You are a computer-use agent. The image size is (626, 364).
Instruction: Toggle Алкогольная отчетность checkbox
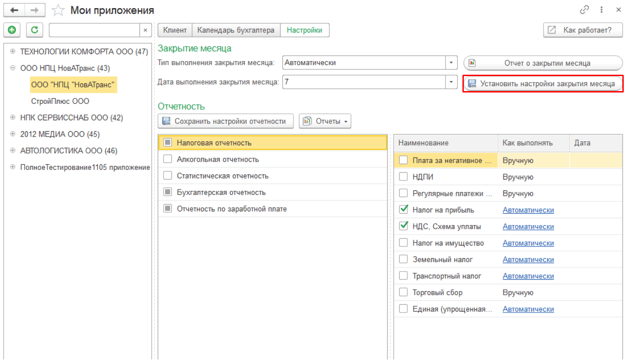click(x=168, y=159)
